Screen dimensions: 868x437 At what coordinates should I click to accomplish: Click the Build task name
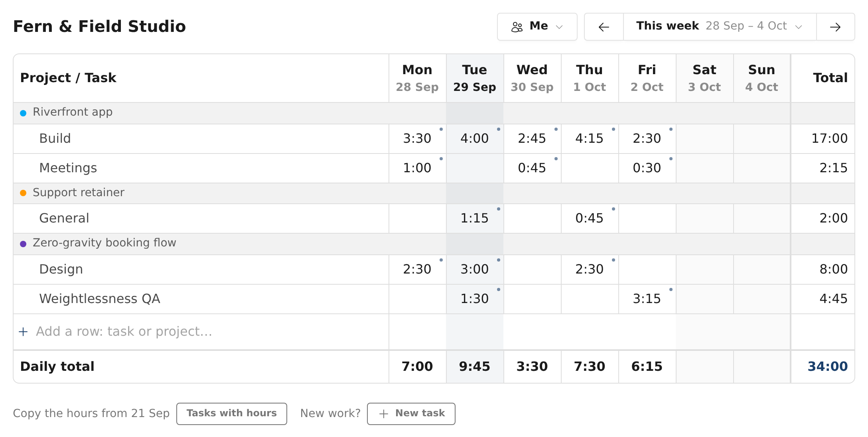pyautogui.click(x=55, y=139)
